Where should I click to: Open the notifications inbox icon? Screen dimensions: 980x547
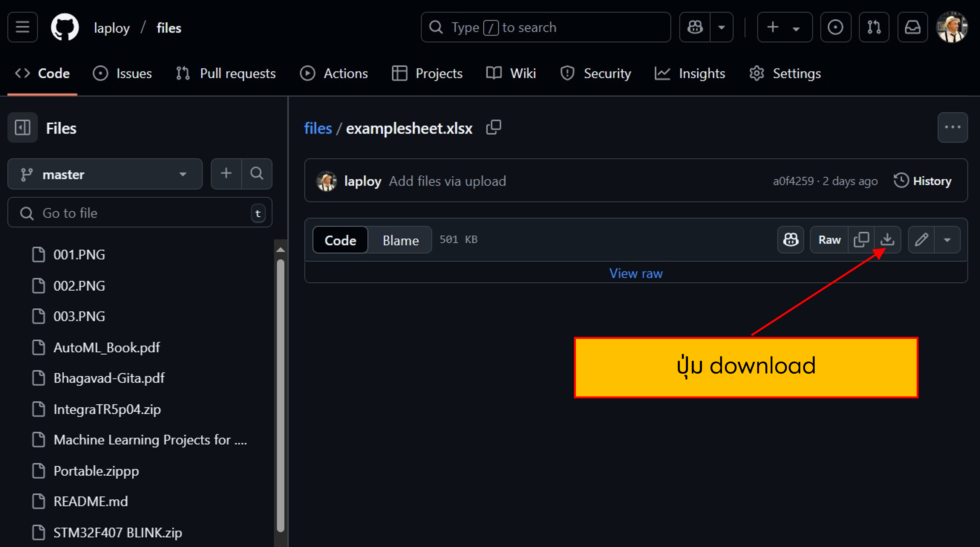pyautogui.click(x=912, y=27)
